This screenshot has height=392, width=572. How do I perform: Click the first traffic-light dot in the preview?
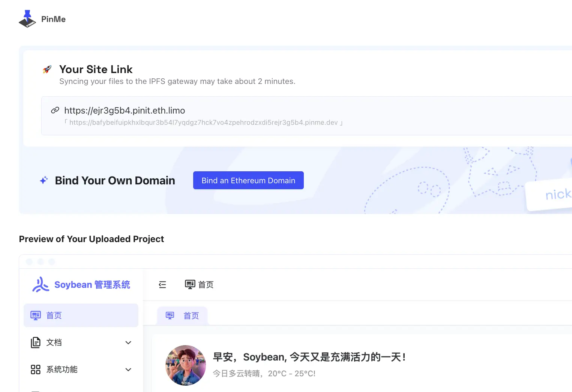(x=29, y=262)
